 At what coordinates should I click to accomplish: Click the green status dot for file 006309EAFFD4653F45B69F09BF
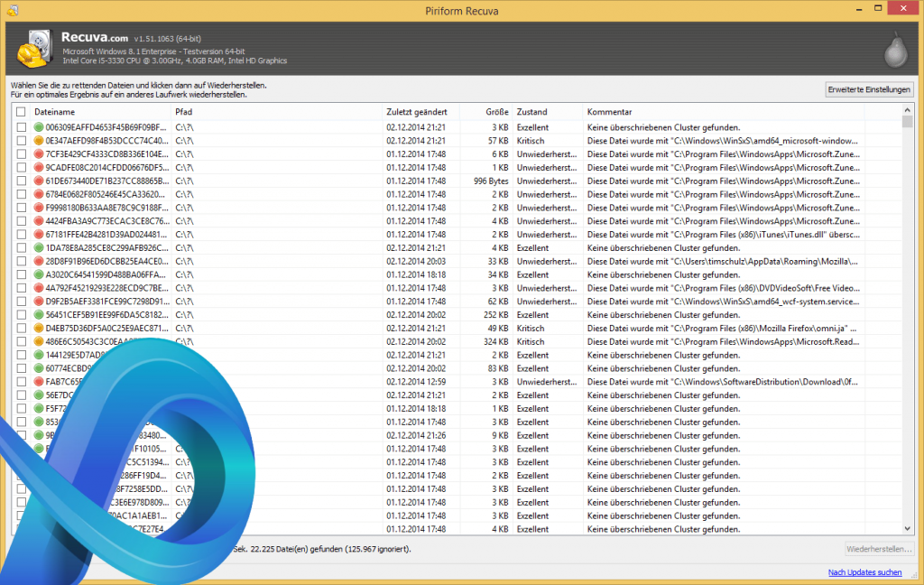[x=39, y=127]
